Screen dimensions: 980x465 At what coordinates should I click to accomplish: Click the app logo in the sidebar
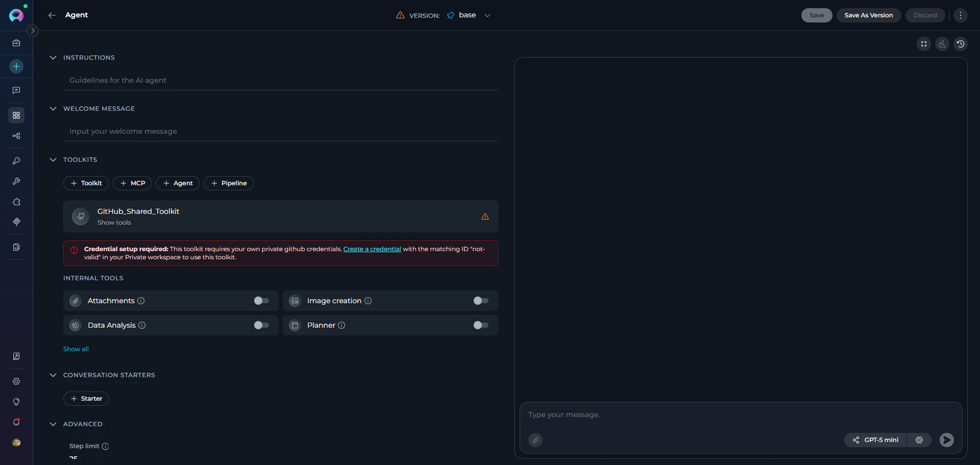click(16, 15)
